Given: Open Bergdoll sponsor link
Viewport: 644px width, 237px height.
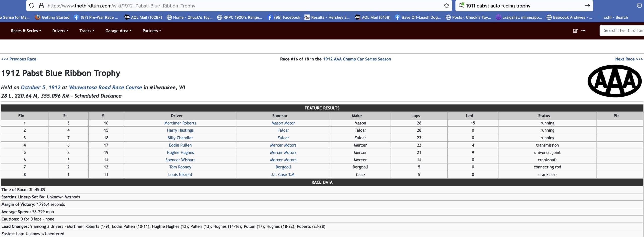Looking at the screenshot, I should pyautogui.click(x=283, y=167).
